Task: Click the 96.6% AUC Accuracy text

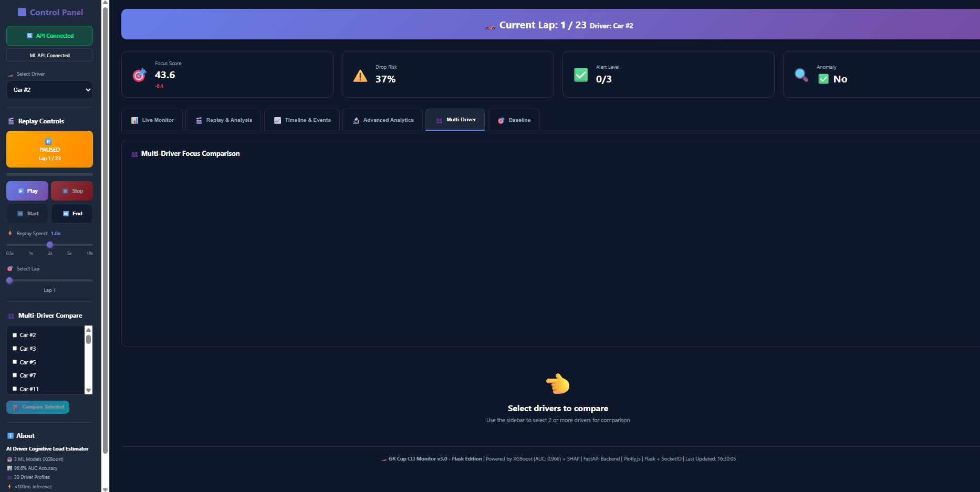Action: (x=36, y=468)
